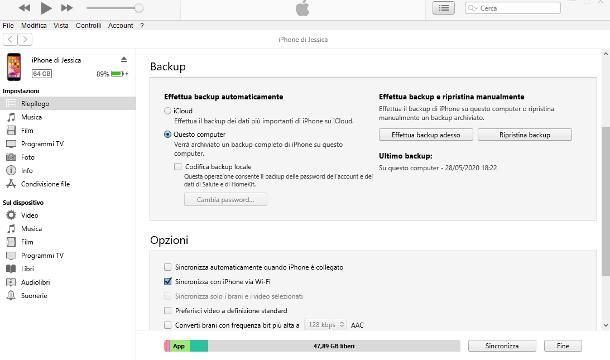Click the Play button in iTunes
The width and height of the screenshot is (610, 360).
tap(46, 8)
